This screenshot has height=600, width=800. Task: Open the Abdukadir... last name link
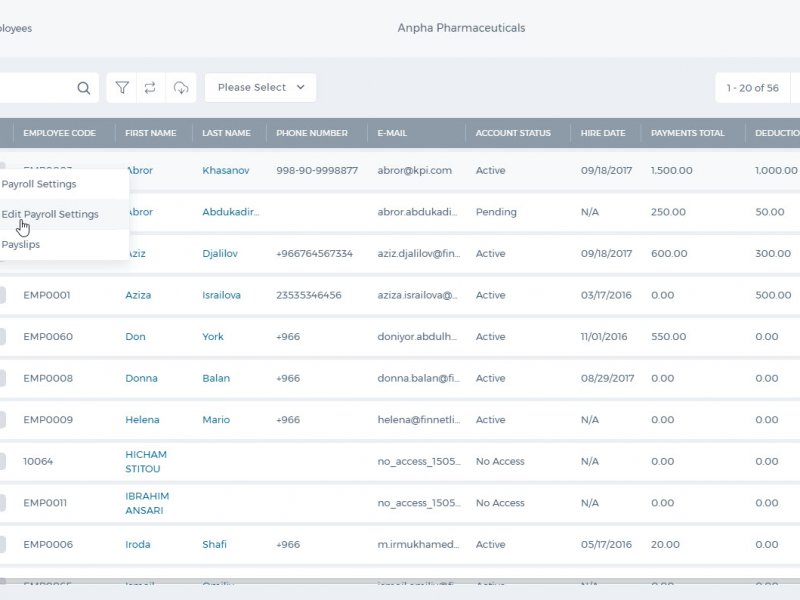point(231,212)
